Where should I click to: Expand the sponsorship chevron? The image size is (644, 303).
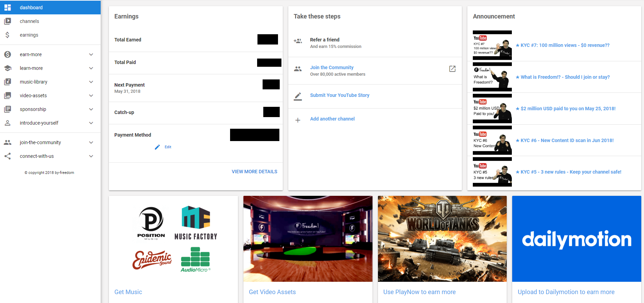coord(91,109)
